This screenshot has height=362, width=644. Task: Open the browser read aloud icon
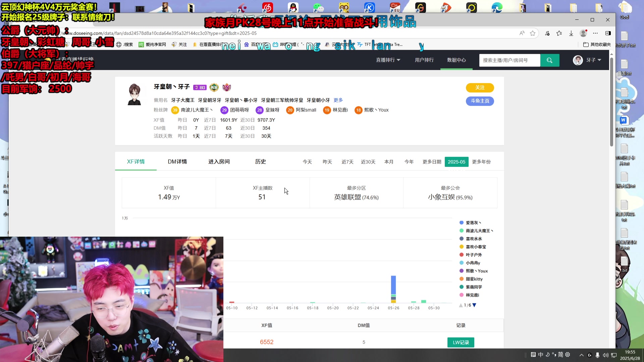pos(522,33)
